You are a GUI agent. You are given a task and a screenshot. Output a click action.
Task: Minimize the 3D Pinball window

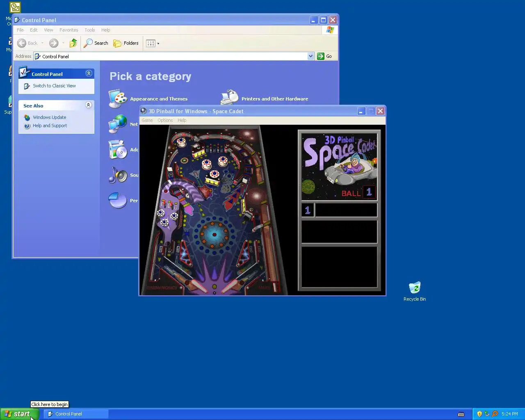click(x=361, y=111)
